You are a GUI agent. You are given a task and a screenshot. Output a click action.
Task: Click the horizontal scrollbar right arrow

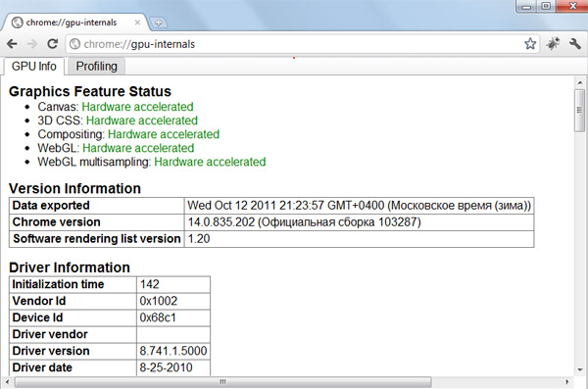[567, 382]
